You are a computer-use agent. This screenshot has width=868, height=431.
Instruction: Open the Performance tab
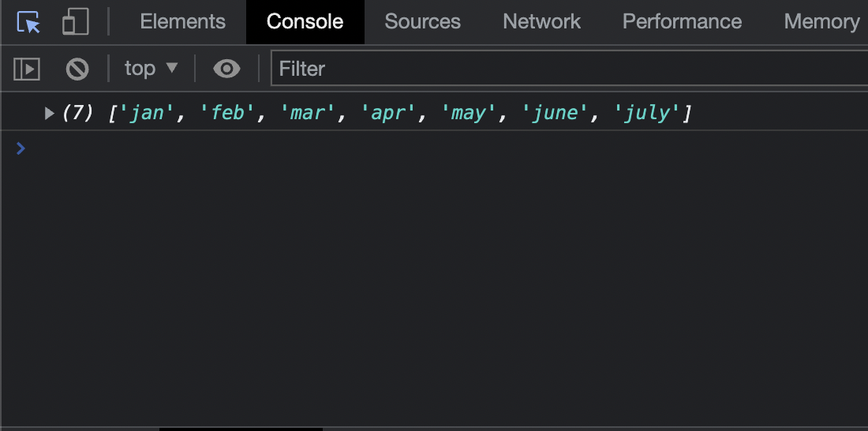pos(682,21)
